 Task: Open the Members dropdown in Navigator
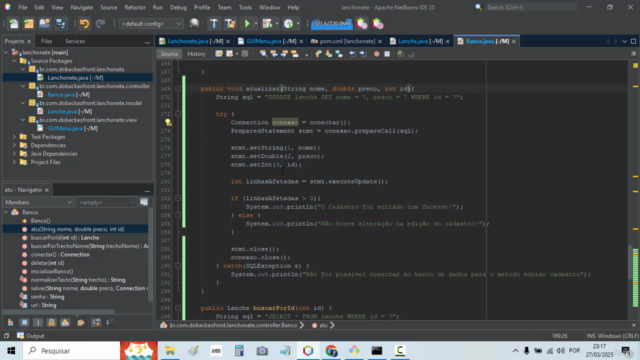pyautogui.click(x=38, y=202)
